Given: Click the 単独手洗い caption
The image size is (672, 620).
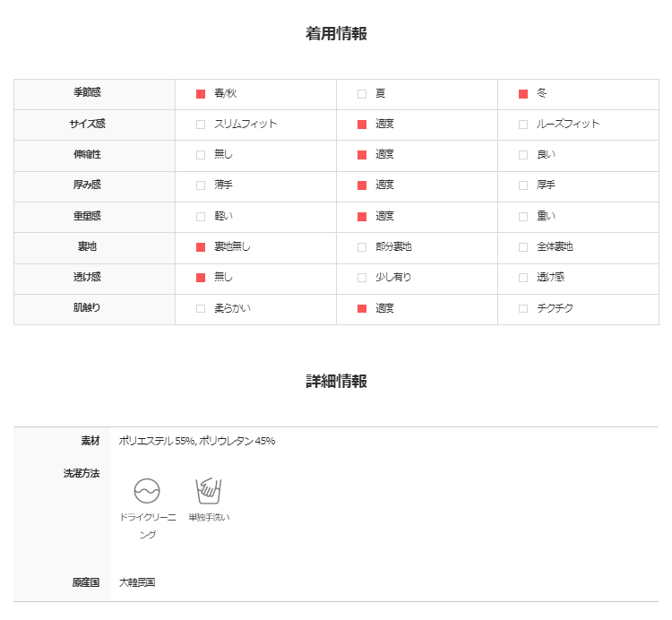Looking at the screenshot, I should point(209,518).
